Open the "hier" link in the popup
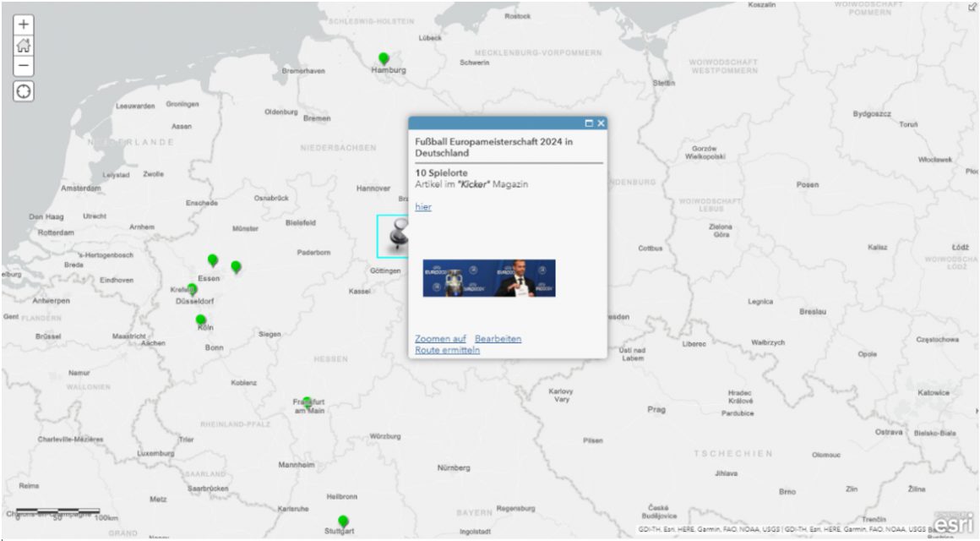This screenshot has height=541, width=980. click(x=422, y=207)
